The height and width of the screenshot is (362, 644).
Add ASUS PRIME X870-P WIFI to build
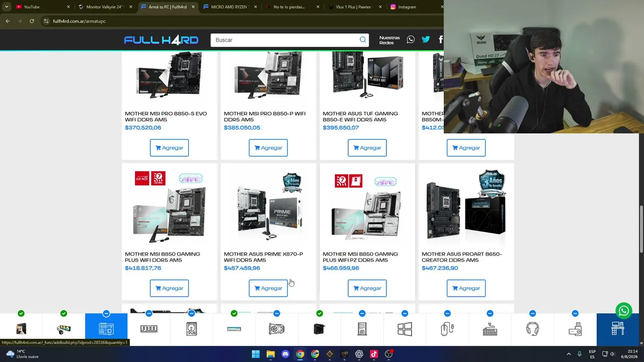click(x=268, y=288)
